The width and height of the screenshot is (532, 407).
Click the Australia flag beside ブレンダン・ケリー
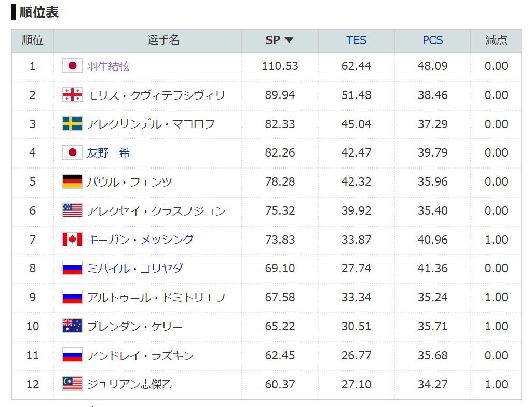click(x=72, y=326)
